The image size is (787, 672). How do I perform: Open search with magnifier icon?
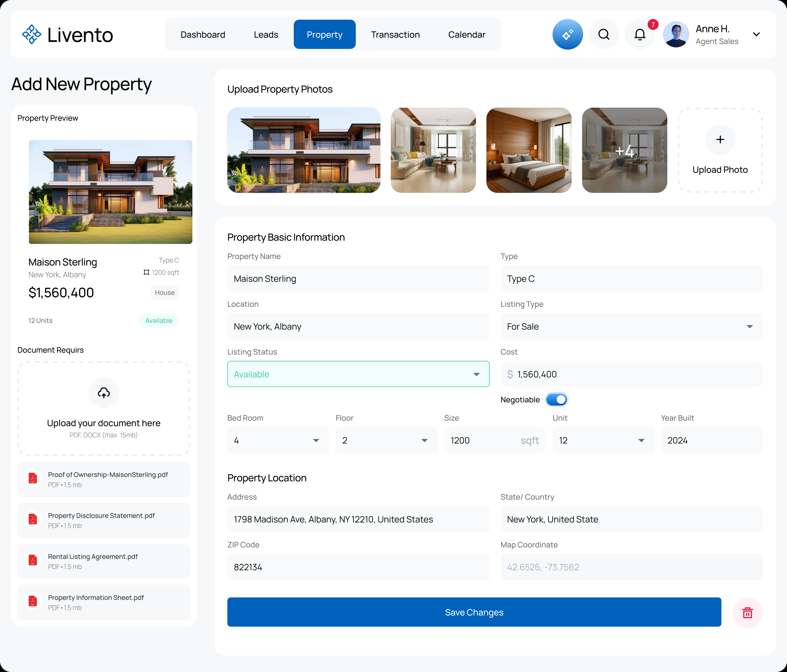click(604, 35)
